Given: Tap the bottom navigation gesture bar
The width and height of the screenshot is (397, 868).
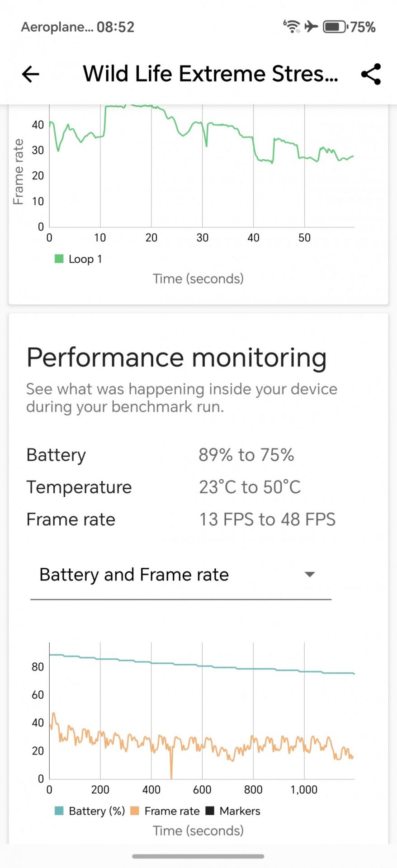Looking at the screenshot, I should click(198, 856).
